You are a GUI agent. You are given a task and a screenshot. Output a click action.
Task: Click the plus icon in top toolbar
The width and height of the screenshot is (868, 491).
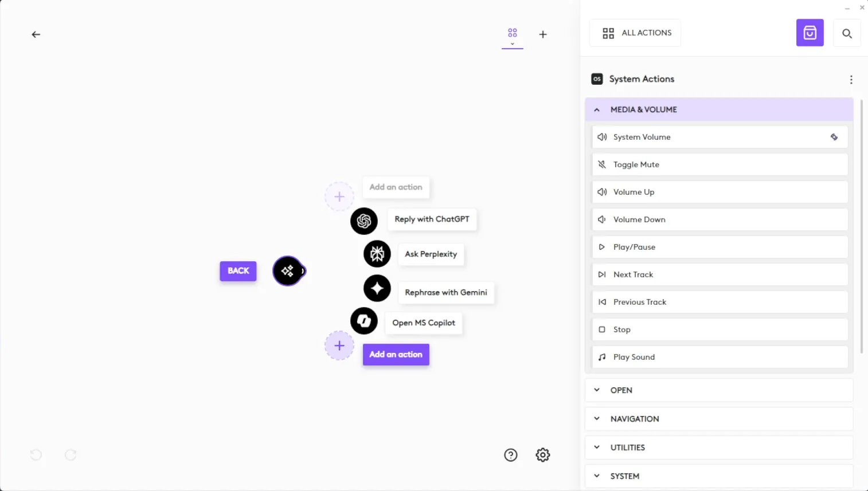[x=543, y=34]
